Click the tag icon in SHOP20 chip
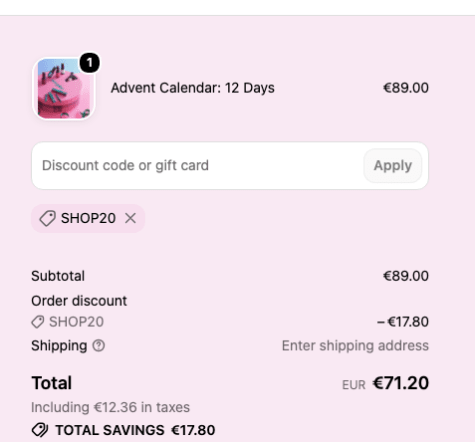The height and width of the screenshot is (442, 475). point(47,219)
